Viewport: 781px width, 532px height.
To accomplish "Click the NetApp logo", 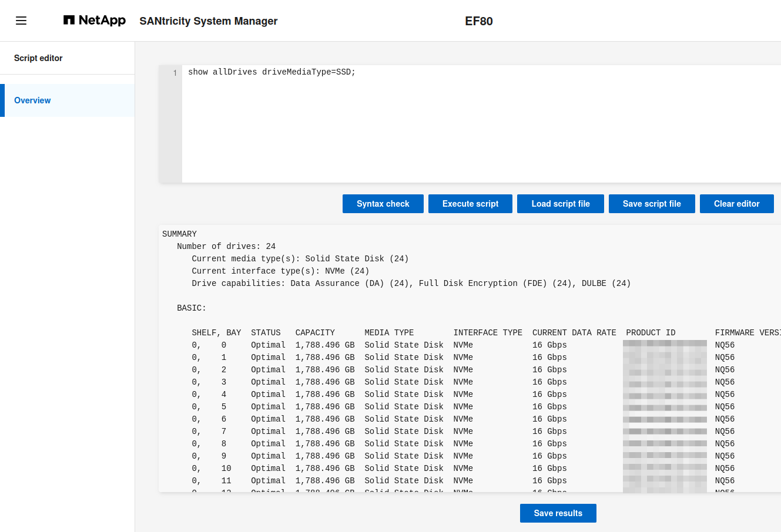I will (95, 21).
